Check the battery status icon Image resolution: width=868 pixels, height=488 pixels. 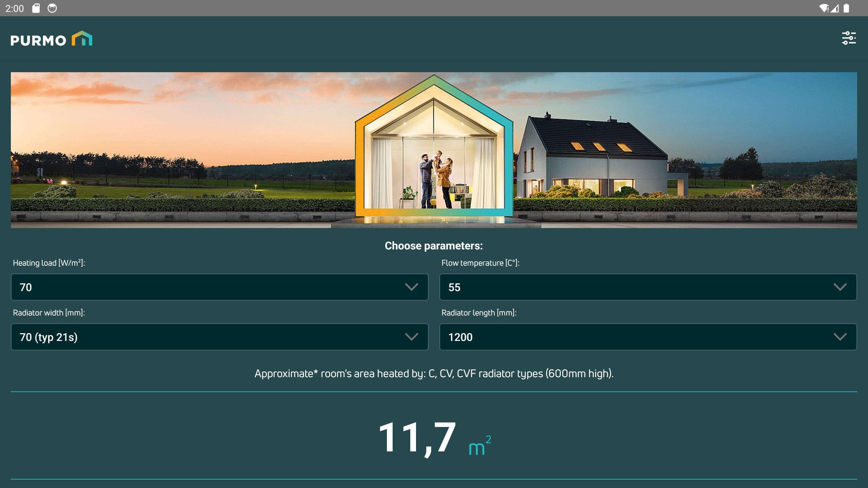(846, 8)
